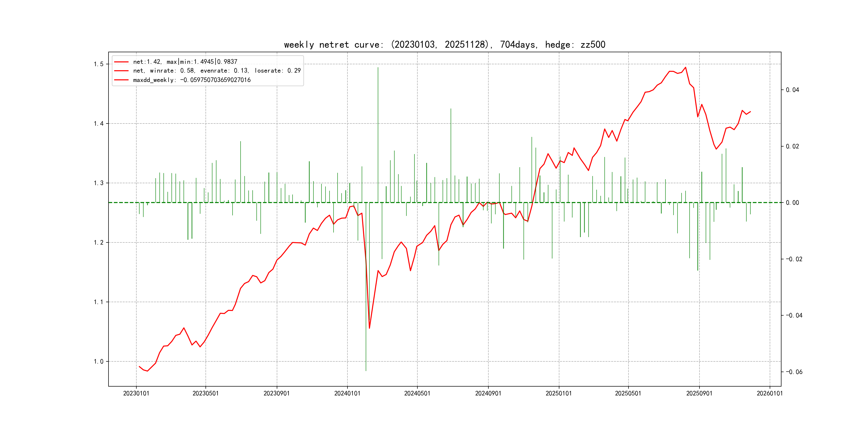
Task: Click x-axis label 20260101
Action: (x=770, y=393)
